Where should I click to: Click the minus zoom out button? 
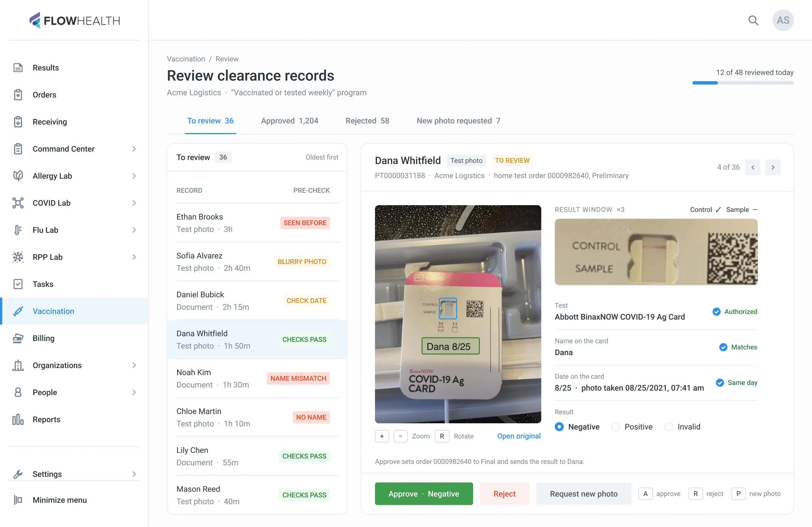tap(401, 436)
